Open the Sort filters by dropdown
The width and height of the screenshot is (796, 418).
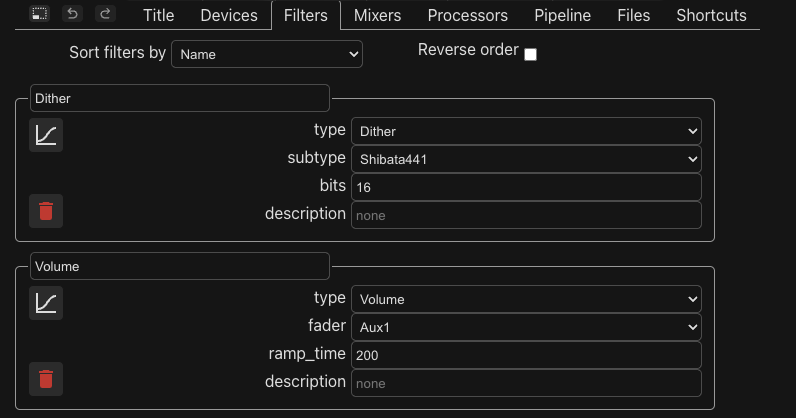(x=267, y=54)
